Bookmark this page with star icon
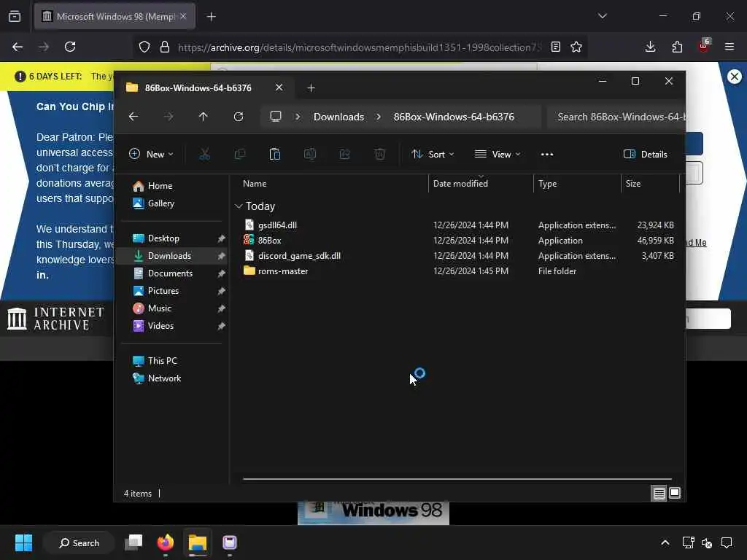The image size is (747, 560). (576, 47)
